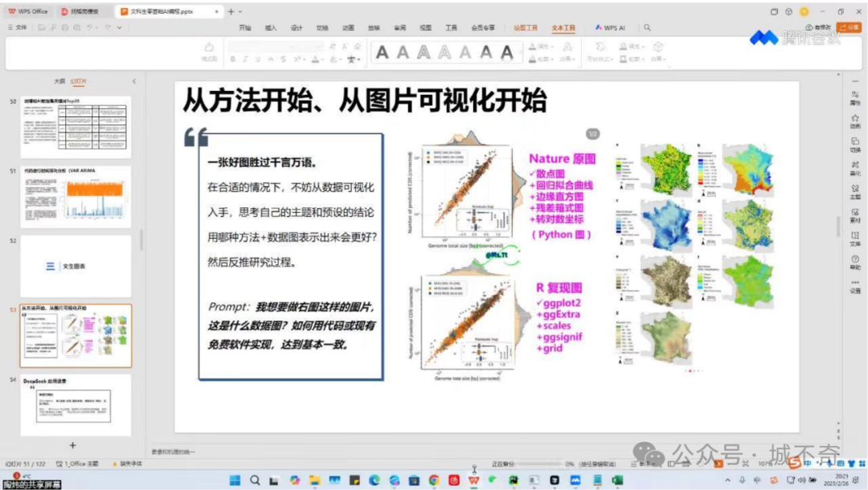The width and height of the screenshot is (868, 490).
Task: Toggle strikethrough formatting
Action: 271,59
